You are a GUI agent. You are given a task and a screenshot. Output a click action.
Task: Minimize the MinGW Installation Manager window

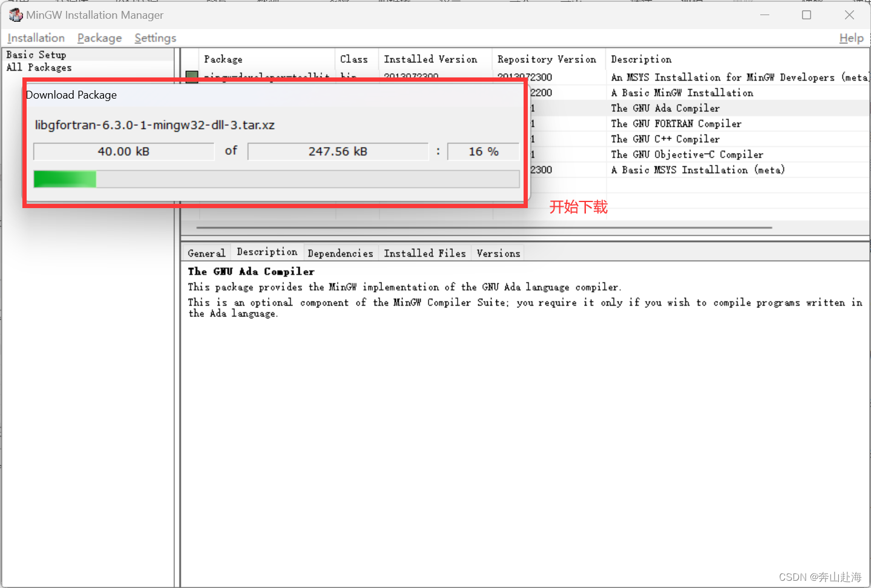pyautogui.click(x=764, y=15)
